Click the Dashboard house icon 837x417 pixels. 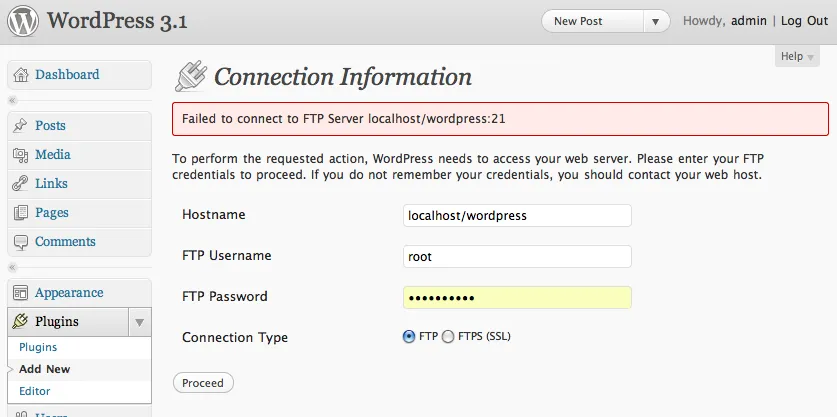(20, 75)
